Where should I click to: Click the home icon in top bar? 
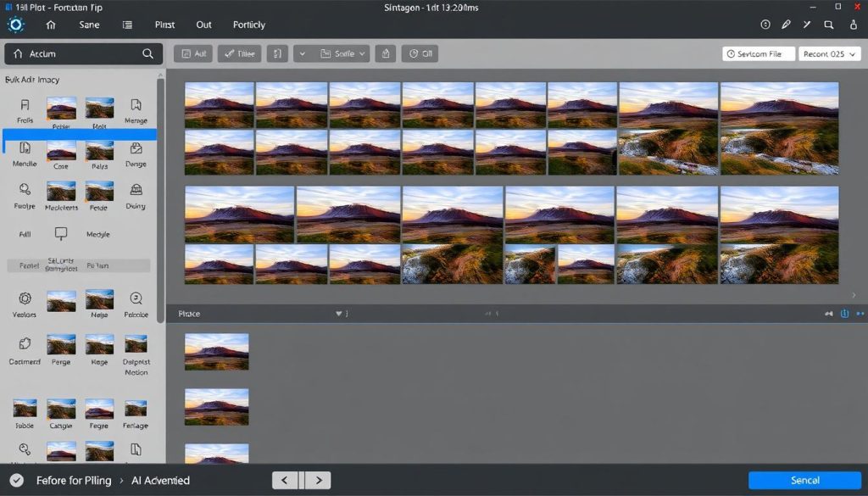pos(51,25)
